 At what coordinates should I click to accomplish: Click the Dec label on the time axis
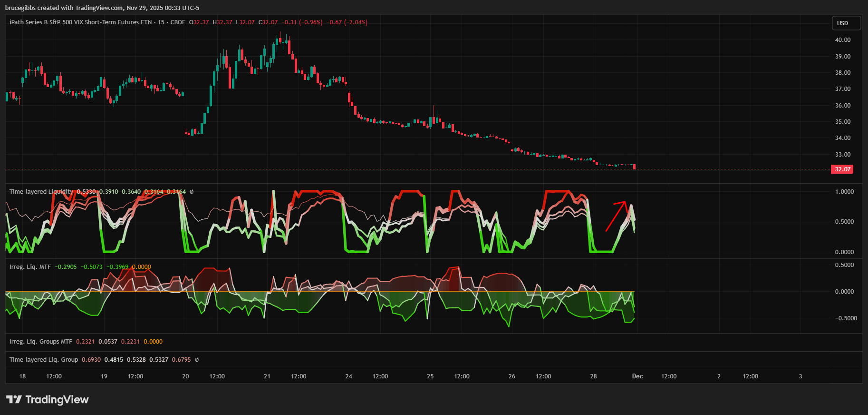click(x=637, y=376)
